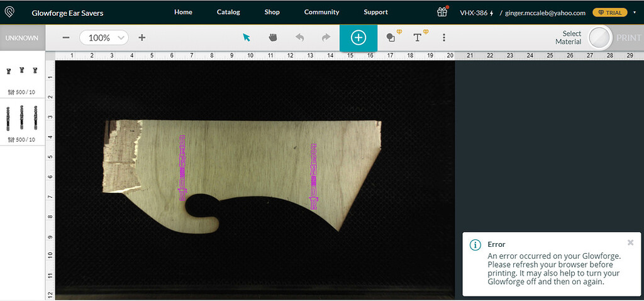
Task: Click Select Material
Action: point(569,37)
